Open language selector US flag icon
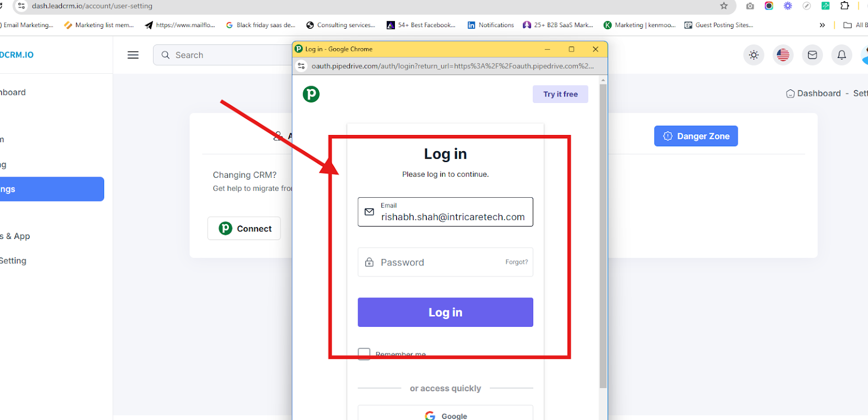The height and width of the screenshot is (420, 868). point(783,55)
